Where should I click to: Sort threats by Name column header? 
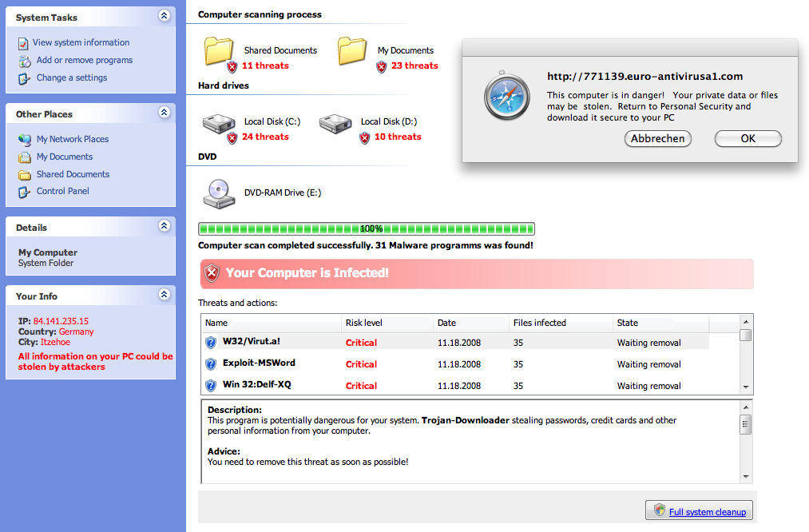[272, 323]
